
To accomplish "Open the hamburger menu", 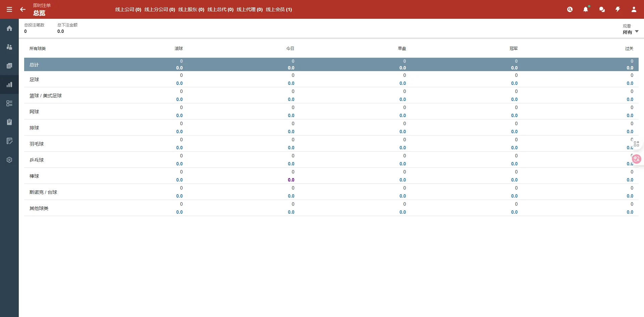I will point(9,9).
